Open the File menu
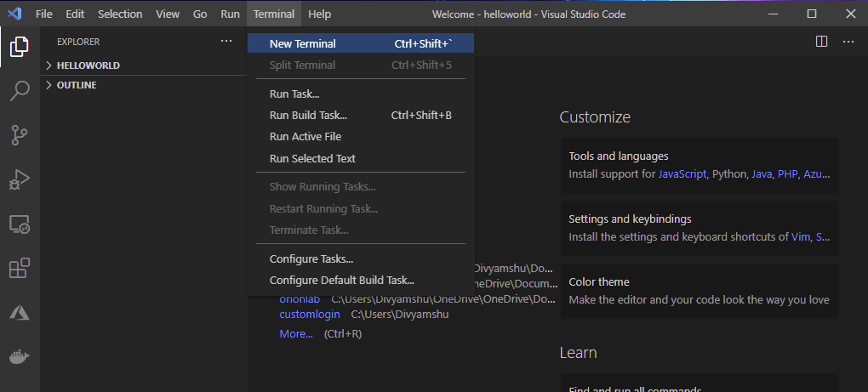This screenshot has height=392, width=868. point(43,14)
